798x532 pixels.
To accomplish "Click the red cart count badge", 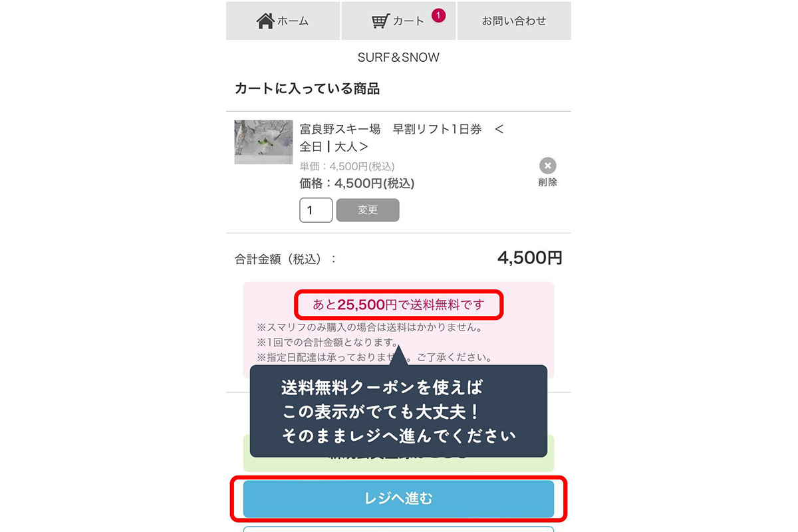I will 438,15.
